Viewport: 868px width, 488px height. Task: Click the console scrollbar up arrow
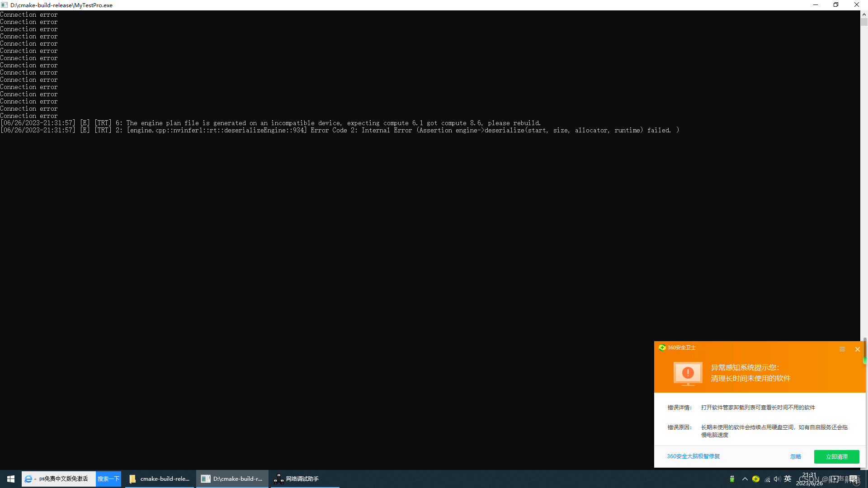coord(864,14)
